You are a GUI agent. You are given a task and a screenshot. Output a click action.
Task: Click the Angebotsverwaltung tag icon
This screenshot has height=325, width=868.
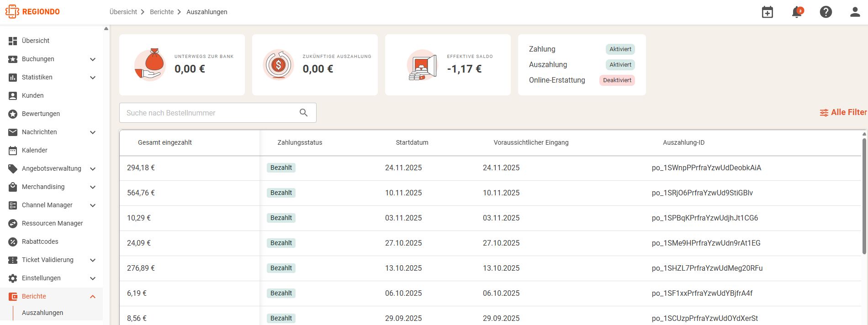(13, 168)
